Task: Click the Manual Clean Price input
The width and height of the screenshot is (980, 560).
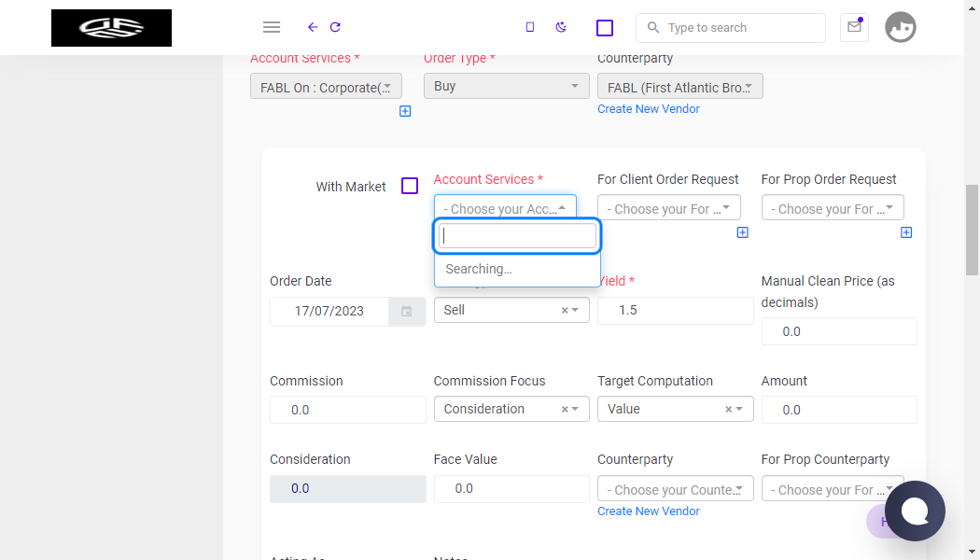Action: point(839,331)
